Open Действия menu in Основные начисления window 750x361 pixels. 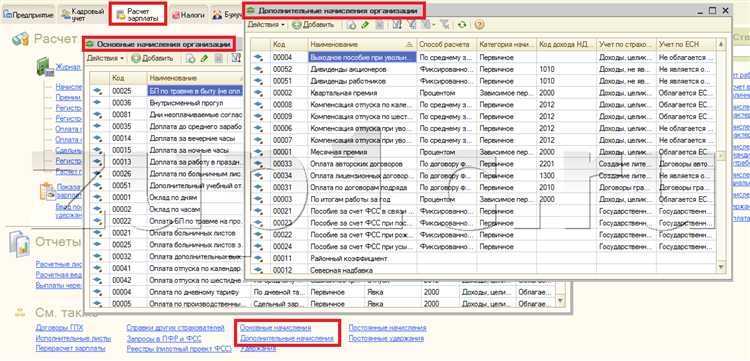[105, 58]
